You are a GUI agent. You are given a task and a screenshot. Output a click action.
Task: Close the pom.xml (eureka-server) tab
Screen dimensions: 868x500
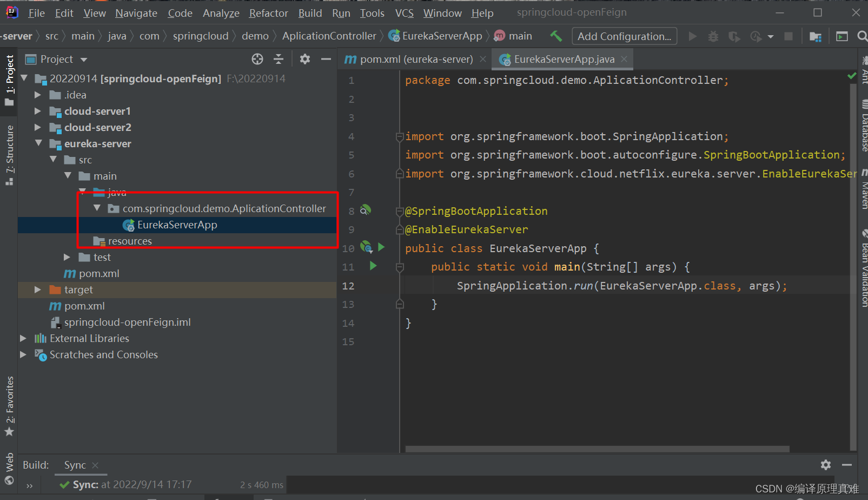click(x=483, y=59)
